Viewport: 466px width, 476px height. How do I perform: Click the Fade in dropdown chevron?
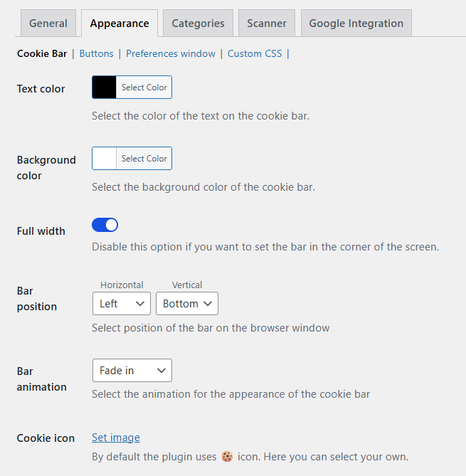point(161,371)
